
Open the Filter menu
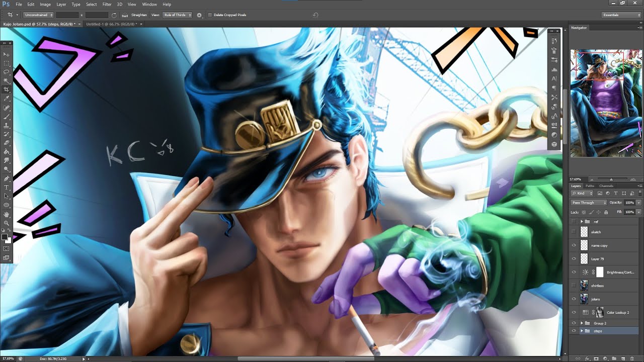point(107,4)
